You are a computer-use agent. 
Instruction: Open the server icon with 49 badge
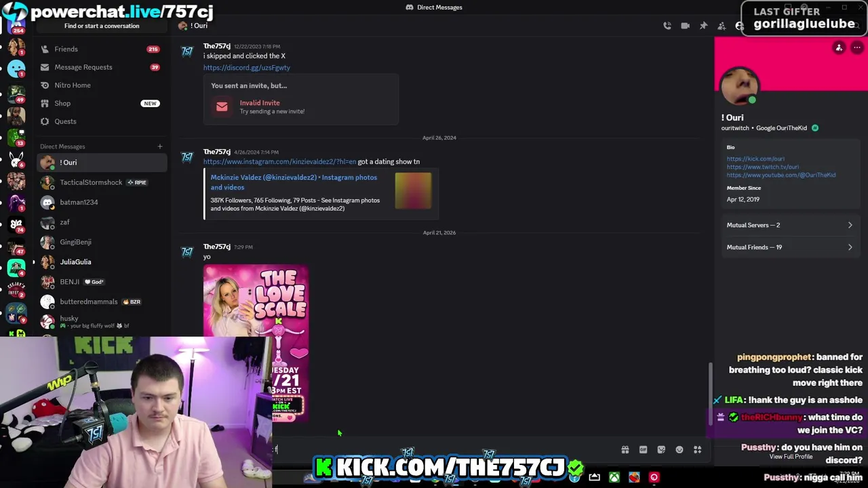16,93
